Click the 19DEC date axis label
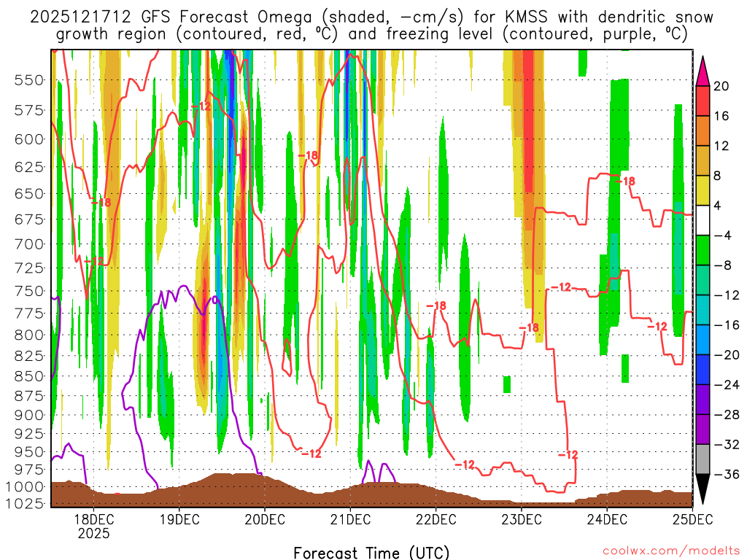Screen dimensions: 747x560 pyautogui.click(x=179, y=519)
